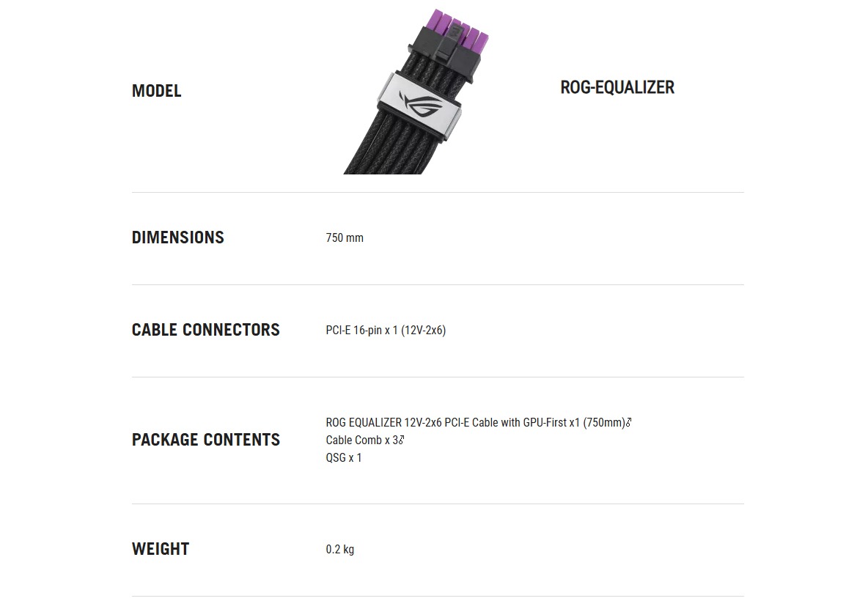Click the ROG eye logo on cable clip

420,104
